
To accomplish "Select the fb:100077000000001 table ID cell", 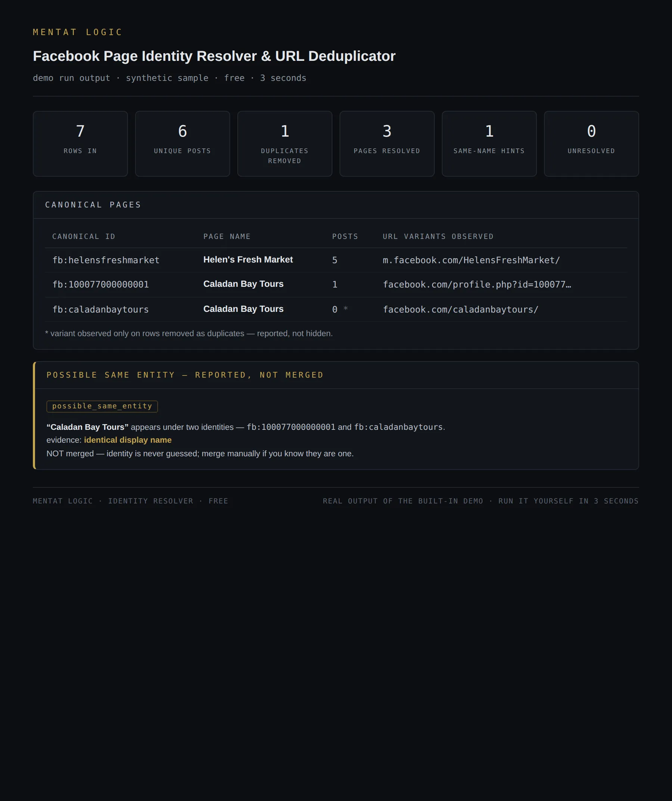I will click(101, 285).
